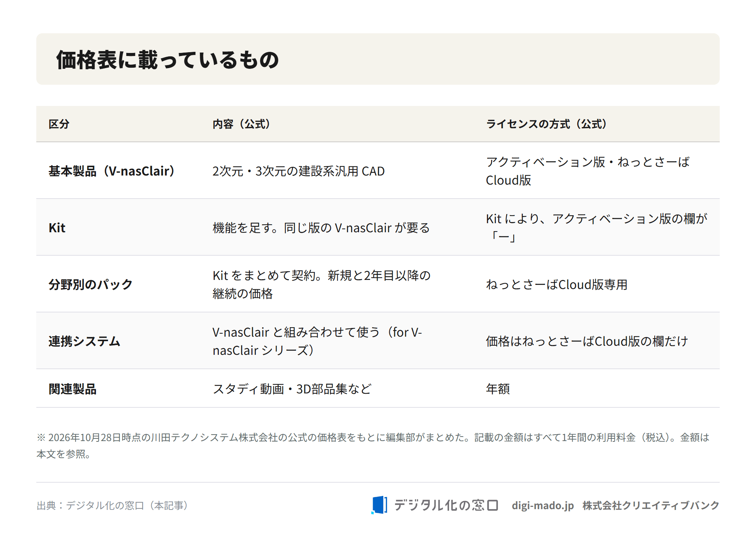Click the cell starting Kit をまとめて契約

(322, 284)
